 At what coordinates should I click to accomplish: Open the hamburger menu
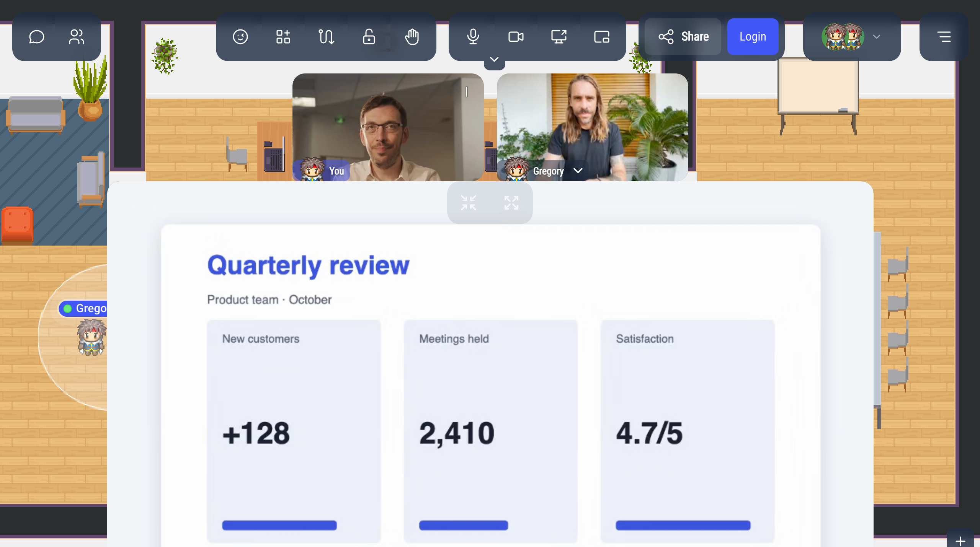pos(944,37)
